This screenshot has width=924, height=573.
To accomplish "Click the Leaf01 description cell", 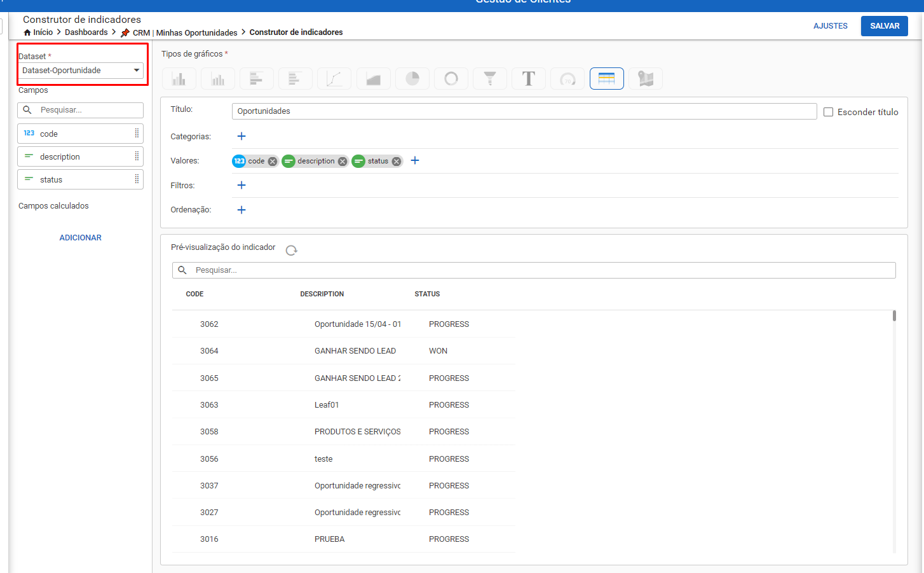I will click(327, 405).
